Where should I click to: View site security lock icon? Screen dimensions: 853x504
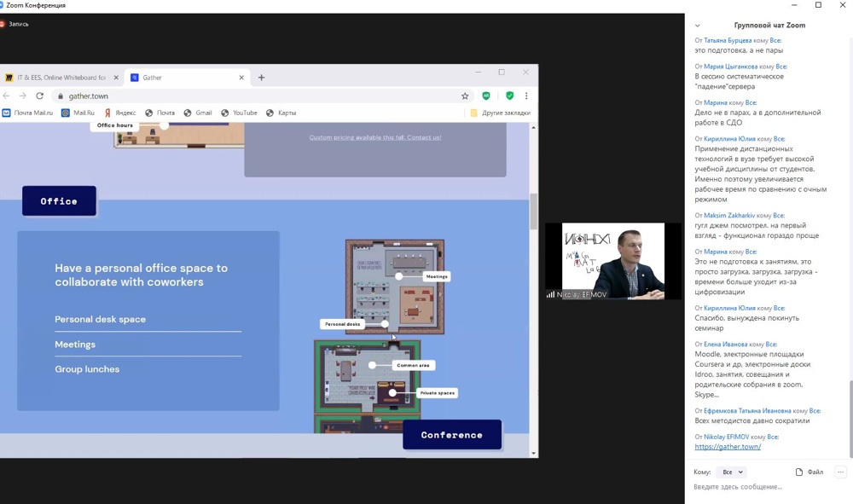[61, 96]
